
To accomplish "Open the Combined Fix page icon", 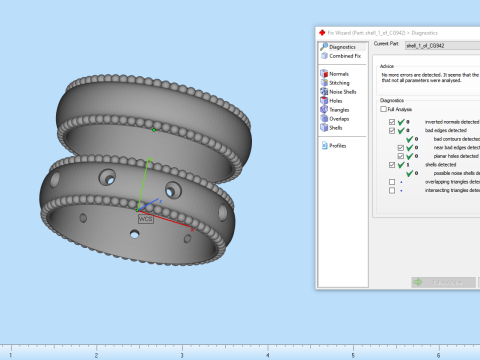I will point(324,56).
